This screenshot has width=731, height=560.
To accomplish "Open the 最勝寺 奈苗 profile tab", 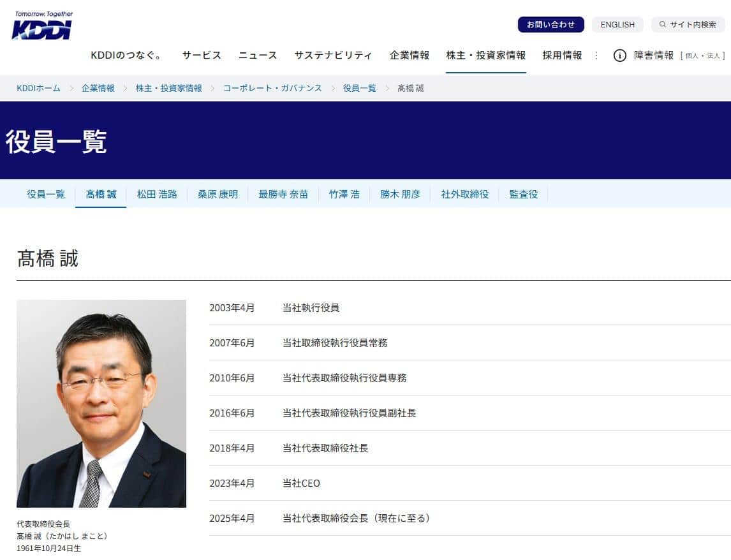I will click(x=283, y=195).
